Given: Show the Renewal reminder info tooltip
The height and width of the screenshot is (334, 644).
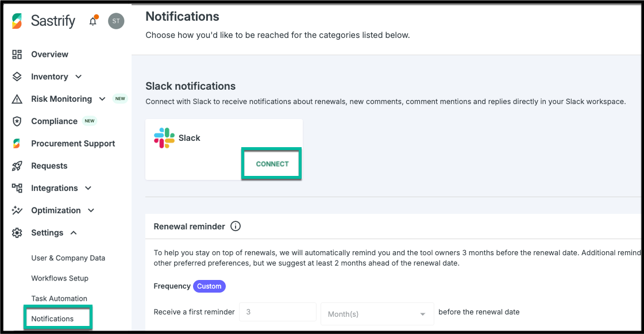Looking at the screenshot, I should click(236, 226).
